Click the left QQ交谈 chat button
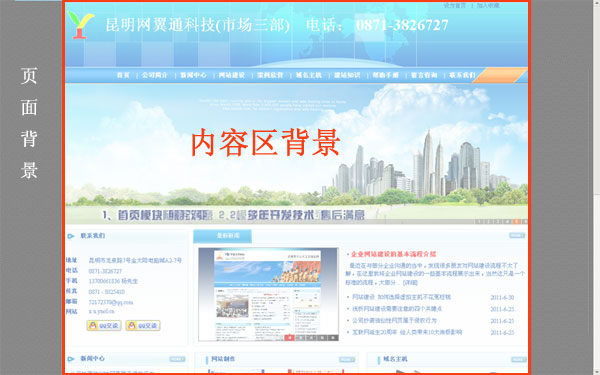This screenshot has width=600, height=375. click(x=104, y=326)
